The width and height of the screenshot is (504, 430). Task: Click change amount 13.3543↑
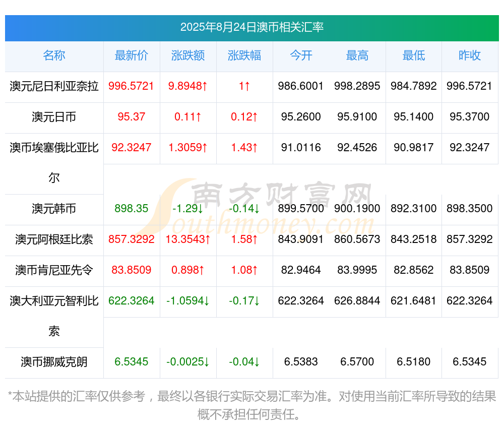coord(187,239)
